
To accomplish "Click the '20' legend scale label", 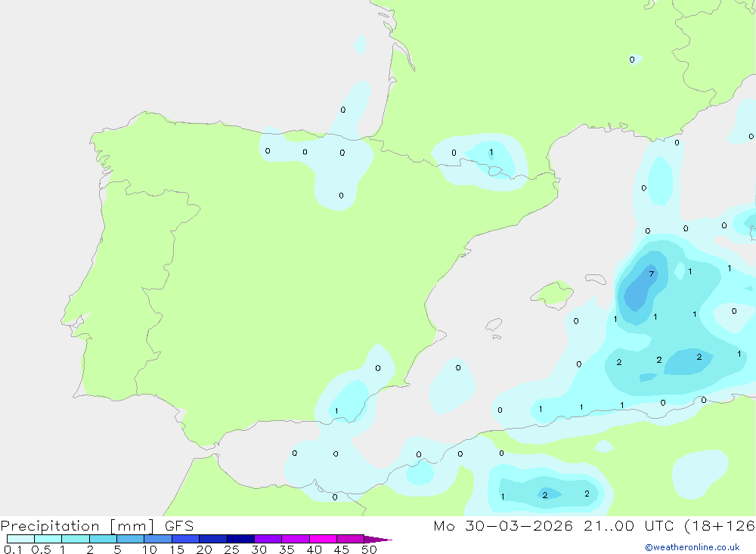I will point(204,549).
